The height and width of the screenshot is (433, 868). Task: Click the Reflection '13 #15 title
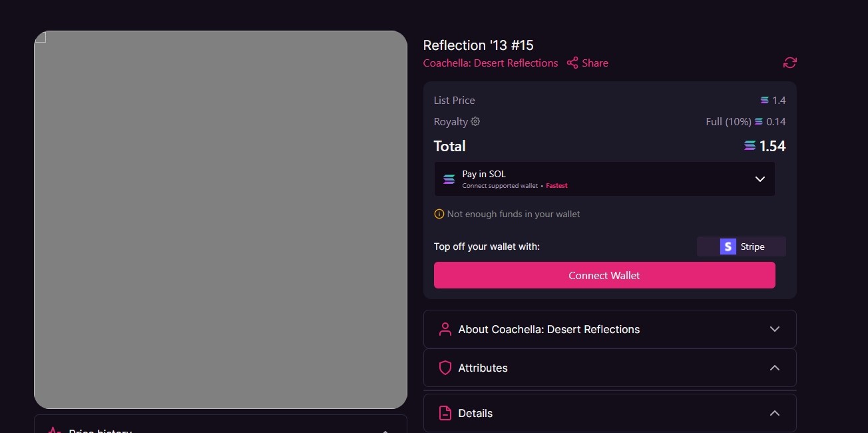tap(479, 45)
